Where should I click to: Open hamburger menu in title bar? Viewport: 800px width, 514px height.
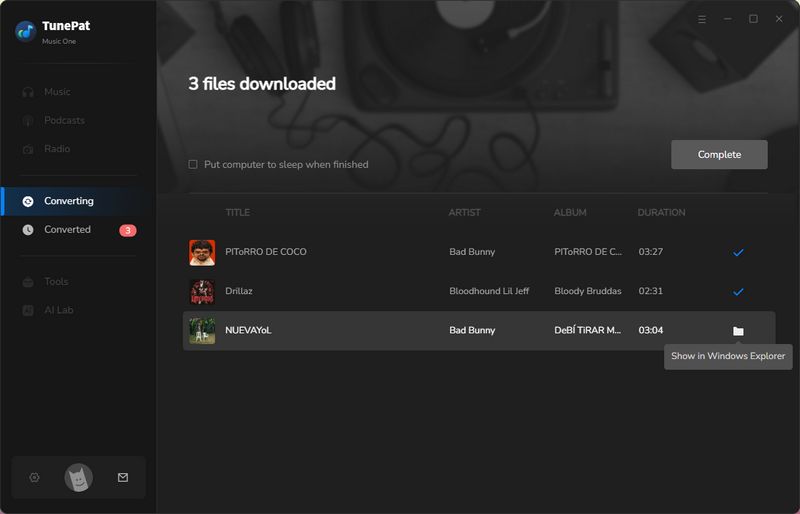click(x=701, y=19)
